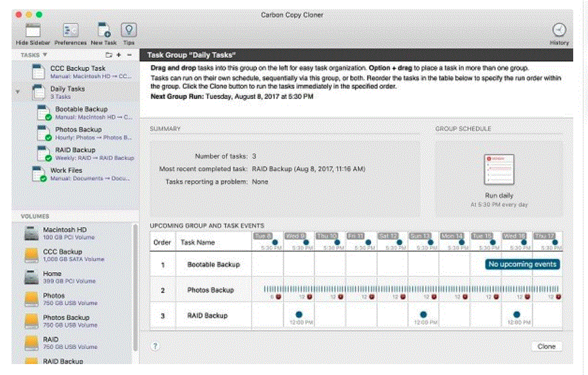Collapse the Daily Tasks group triangle
The width and height of the screenshot is (588, 375).
coord(17,91)
